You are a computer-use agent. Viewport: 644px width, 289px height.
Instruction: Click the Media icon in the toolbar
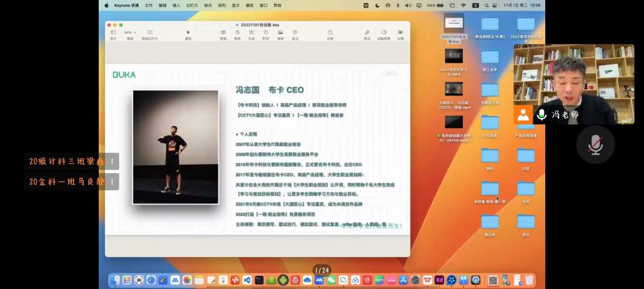tap(280, 33)
